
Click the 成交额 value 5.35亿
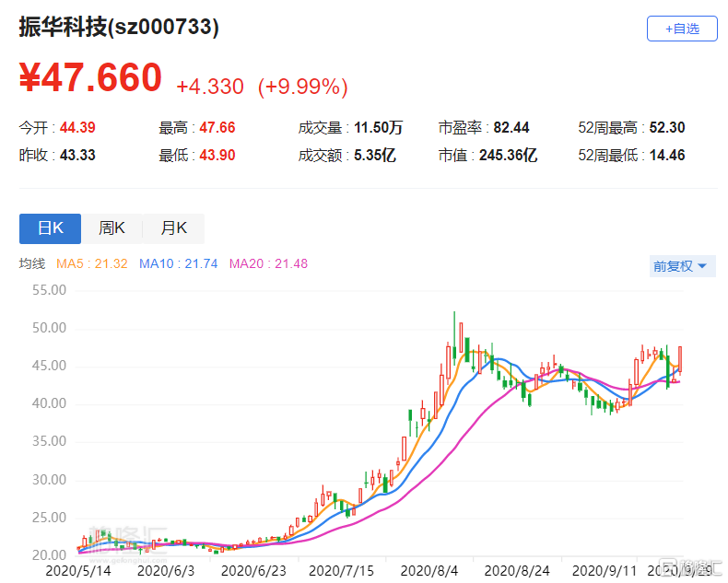375,155
